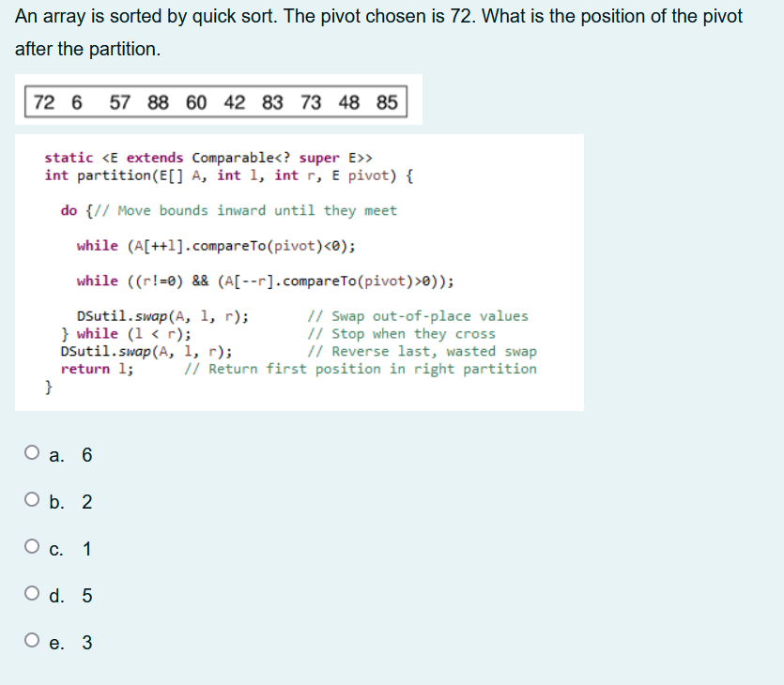Select radio button for answer a. 6
This screenshot has height=685, width=784.
tap(32, 454)
